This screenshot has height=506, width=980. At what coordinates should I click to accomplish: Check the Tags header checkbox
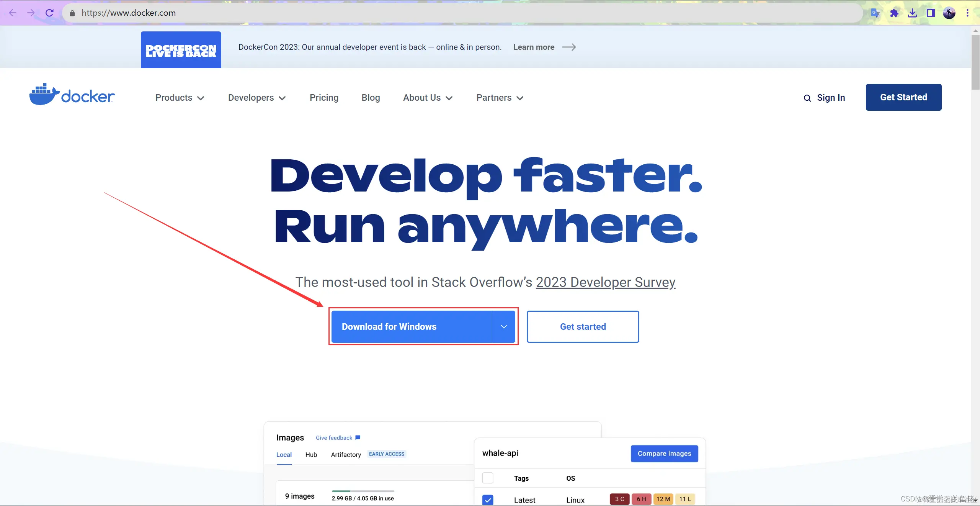coord(488,478)
